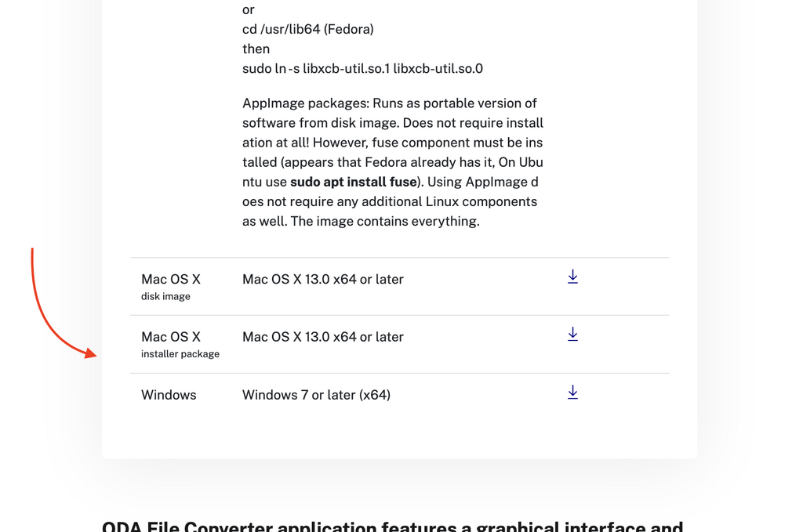The height and width of the screenshot is (532, 803).
Task: Click the 'or' line above the Fedora command
Action: 249,9
